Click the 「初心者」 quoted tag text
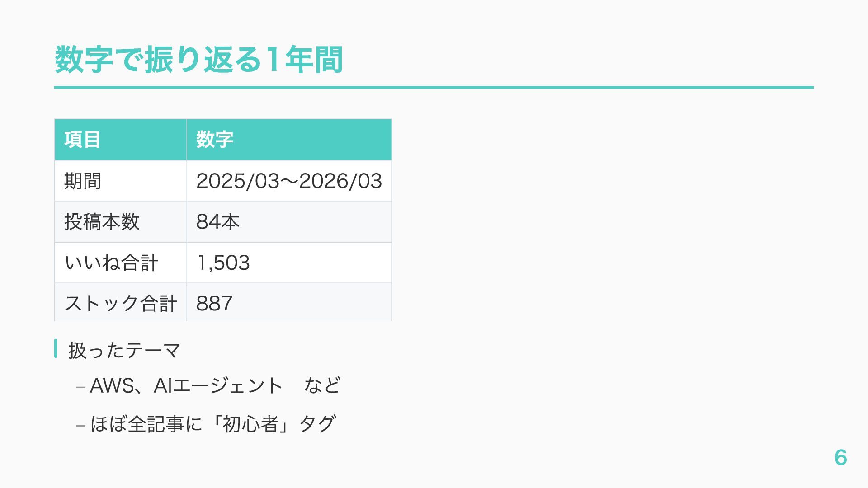The height and width of the screenshot is (488, 868). 250,424
